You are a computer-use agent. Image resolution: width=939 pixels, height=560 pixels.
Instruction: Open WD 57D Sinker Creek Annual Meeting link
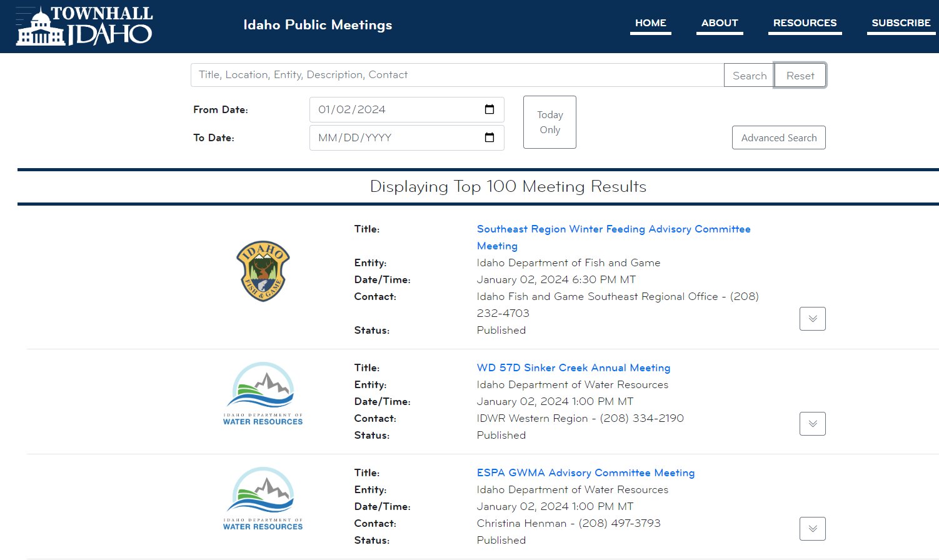pos(573,368)
